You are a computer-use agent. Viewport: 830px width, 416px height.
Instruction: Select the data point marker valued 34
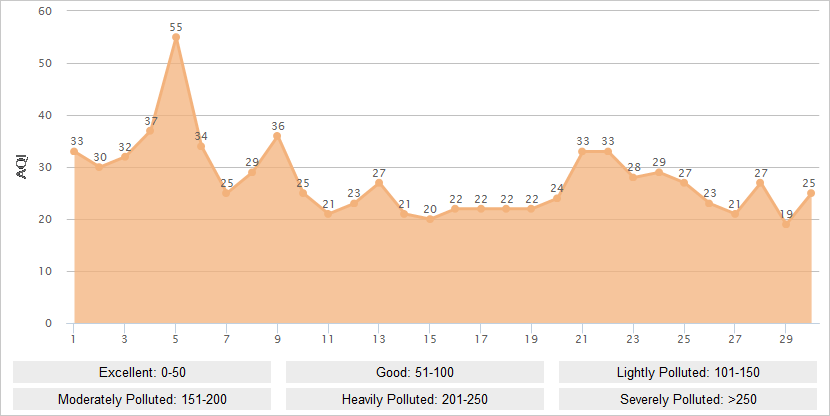[201, 146]
